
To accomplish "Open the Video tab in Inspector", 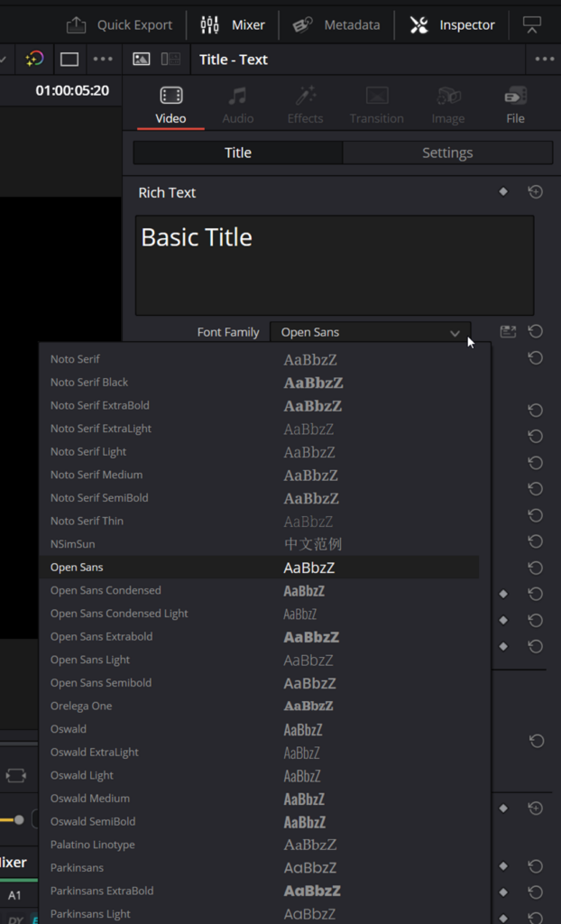I will [170, 105].
